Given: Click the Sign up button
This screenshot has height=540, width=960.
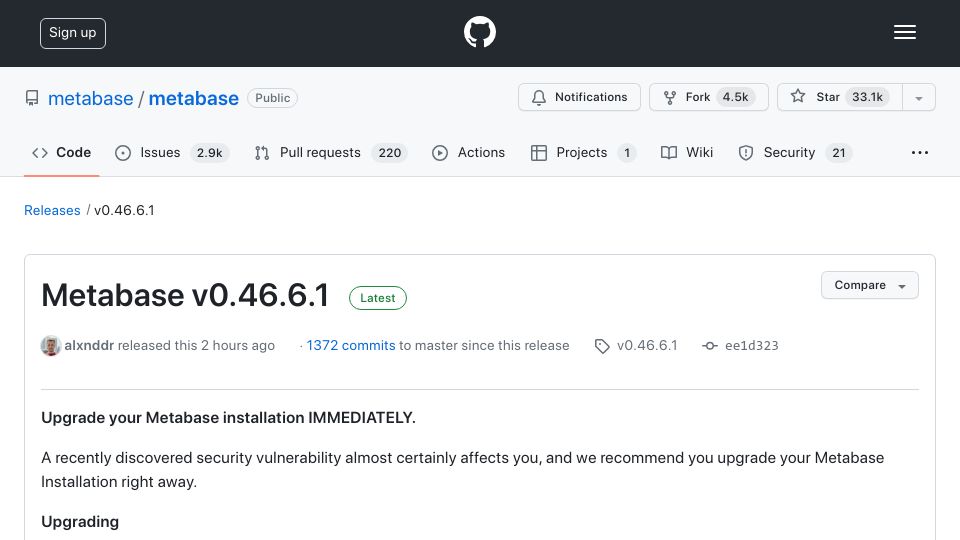Looking at the screenshot, I should (x=73, y=33).
